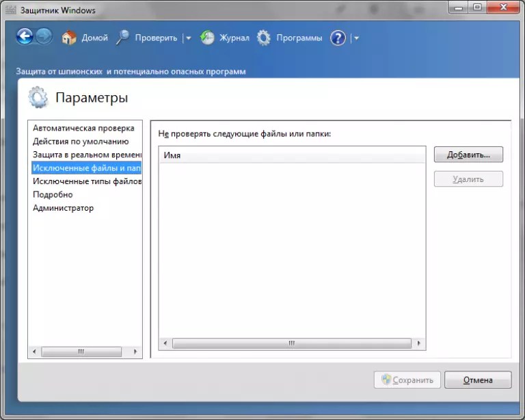Open the Программы toolbar label

pyautogui.click(x=299, y=38)
